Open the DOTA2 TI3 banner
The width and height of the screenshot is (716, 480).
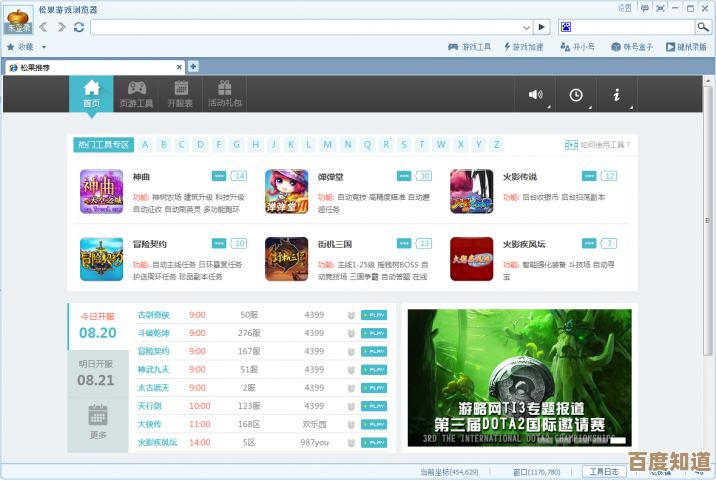(520, 378)
